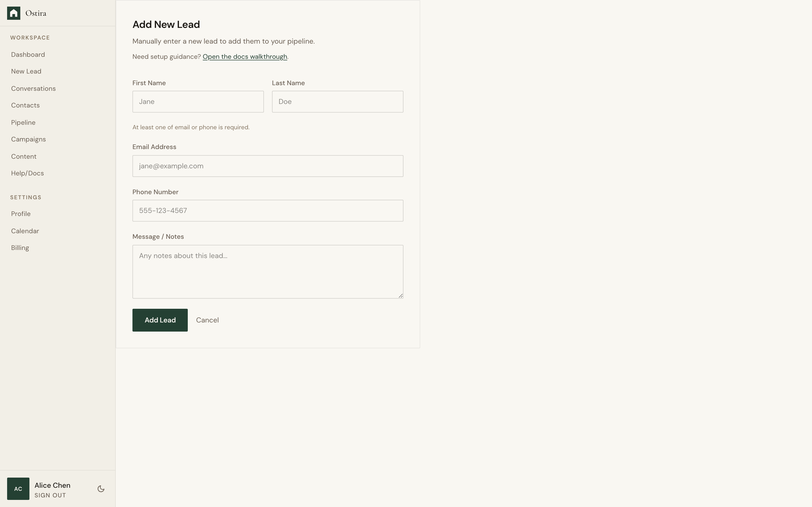Click the First Name input field
Image resolution: width=812 pixels, height=507 pixels.
pos(198,101)
